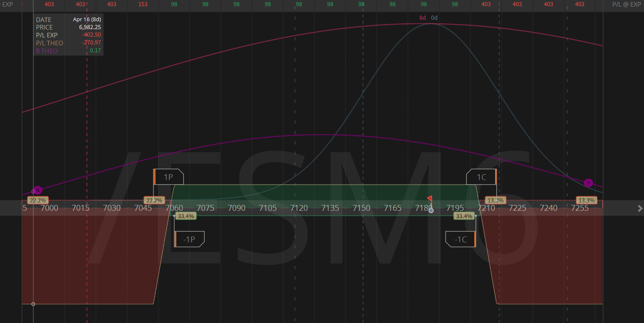
Task: Click the red flag current price marker
Action: 430,199
